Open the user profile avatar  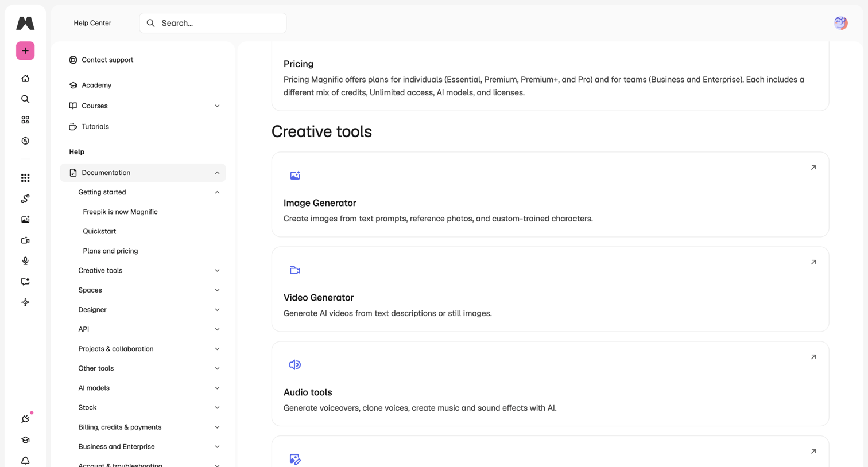click(x=840, y=23)
